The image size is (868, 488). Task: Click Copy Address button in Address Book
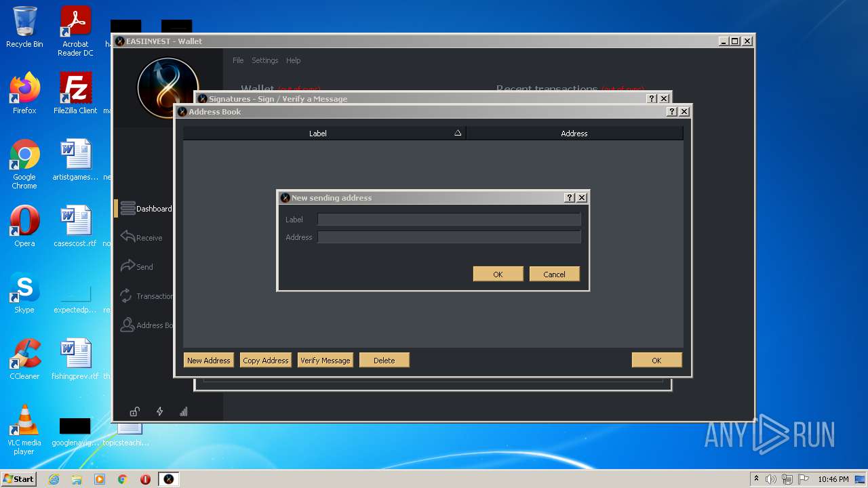pos(266,361)
